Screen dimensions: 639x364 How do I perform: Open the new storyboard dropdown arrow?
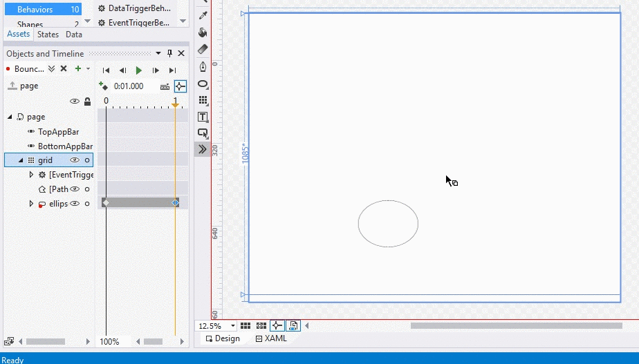click(x=88, y=69)
